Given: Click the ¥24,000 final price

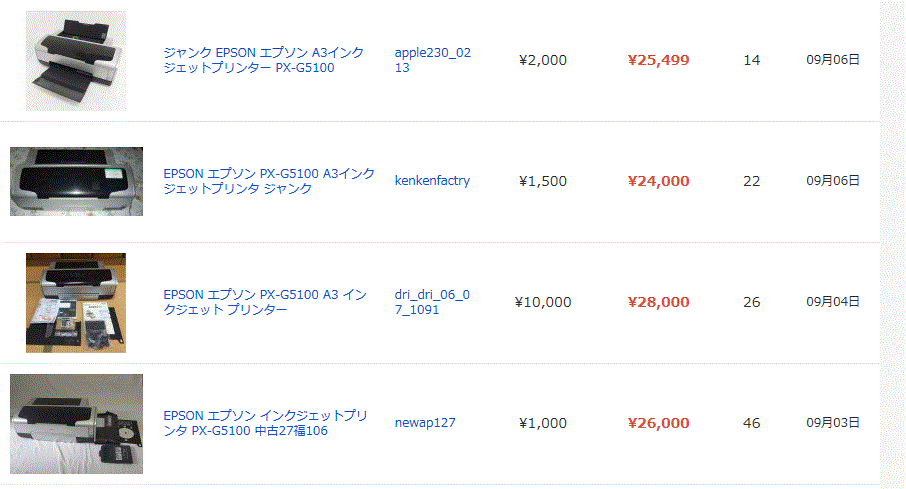Looking at the screenshot, I should tap(658, 181).
